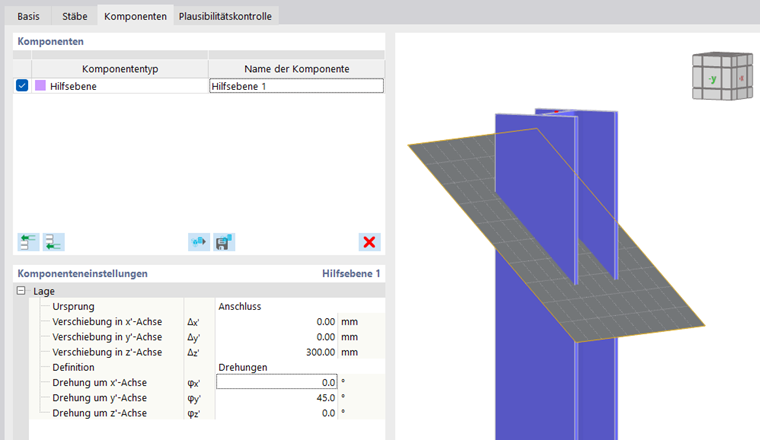
Task: Click the save component to library icon
Action: pyautogui.click(x=224, y=242)
